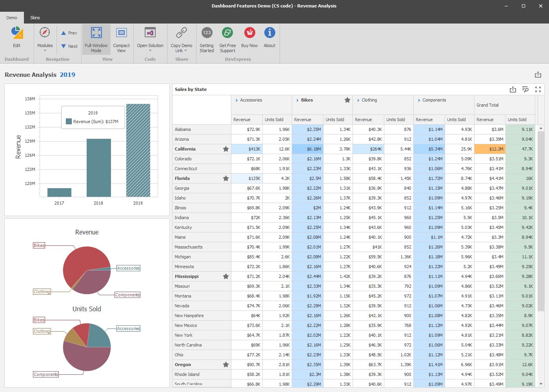
Task: Select the Edit dashboard icon
Action: [x=16, y=37]
